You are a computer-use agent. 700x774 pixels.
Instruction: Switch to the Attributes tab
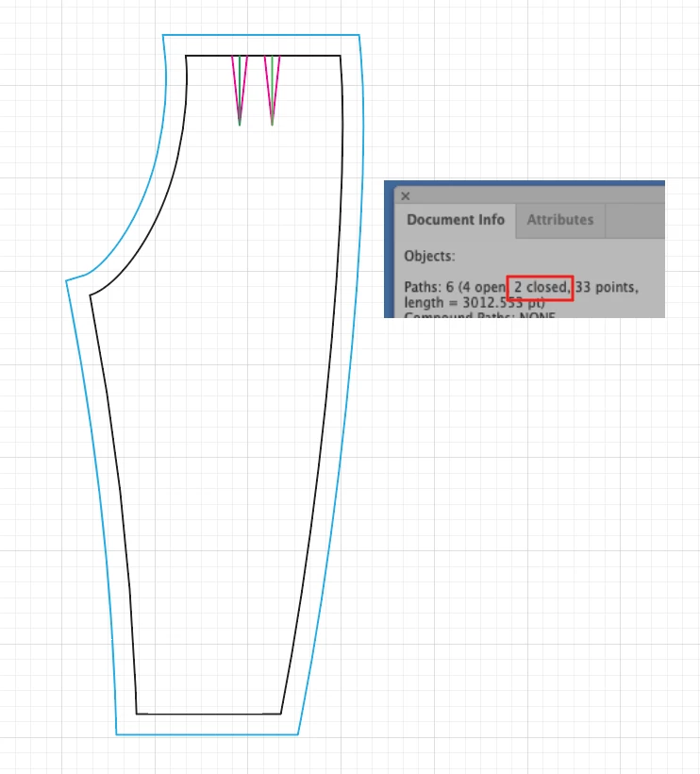tap(559, 220)
